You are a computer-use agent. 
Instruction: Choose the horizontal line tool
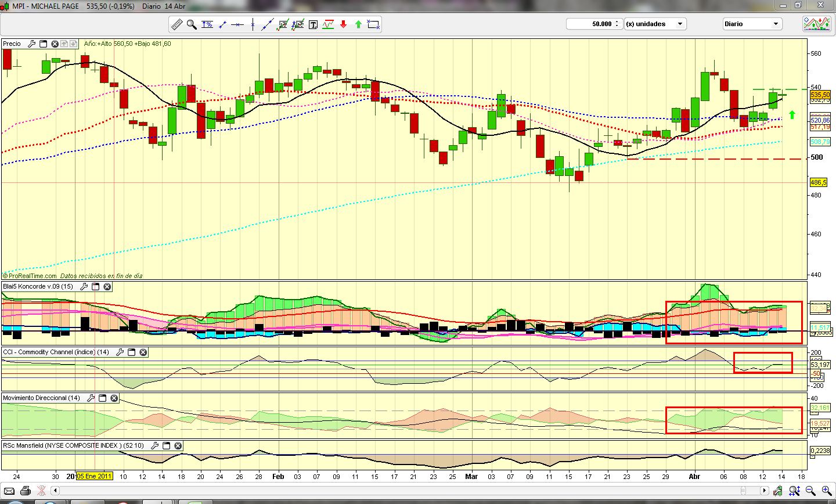[x=237, y=24]
